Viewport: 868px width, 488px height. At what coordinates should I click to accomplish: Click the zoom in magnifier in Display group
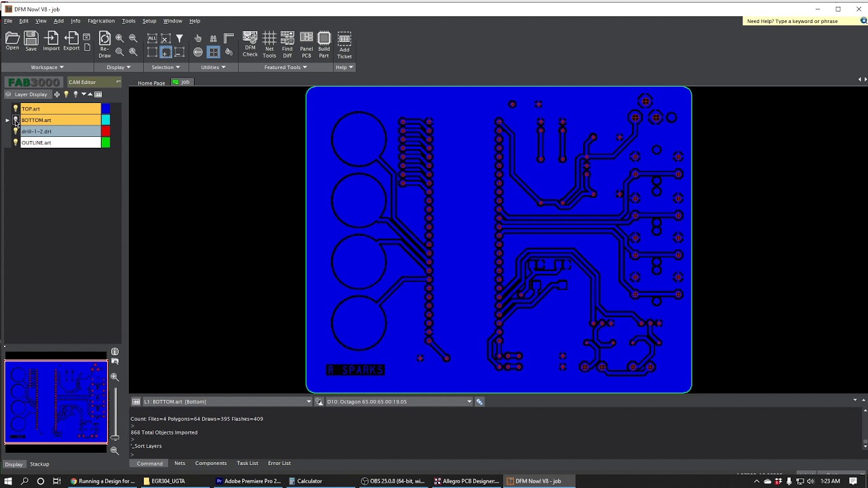[x=119, y=39]
